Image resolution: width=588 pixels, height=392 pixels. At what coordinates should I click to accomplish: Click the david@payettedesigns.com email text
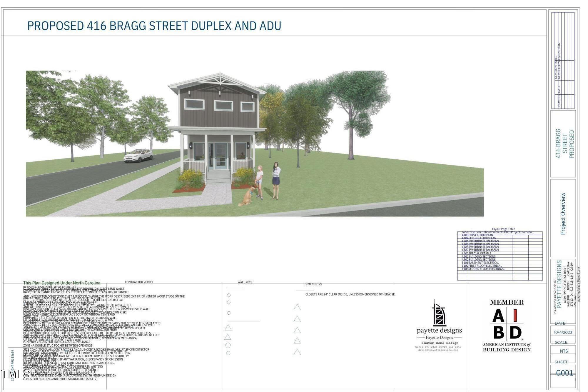pyautogui.click(x=438, y=350)
